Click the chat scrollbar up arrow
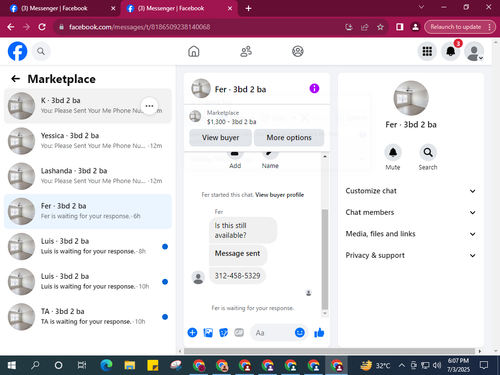The height and width of the screenshot is (375, 500). coord(325,156)
